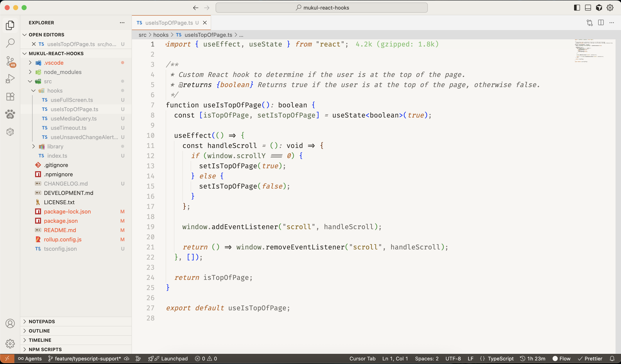Toggle the primary sidebar layout icon
The image size is (621, 364).
(577, 8)
